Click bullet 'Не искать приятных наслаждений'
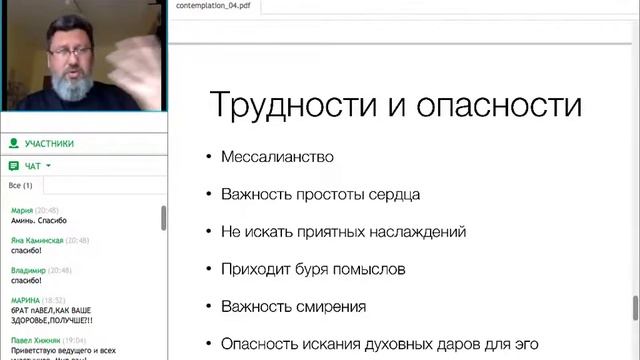Image resolution: width=640 pixels, height=360 pixels. (x=343, y=232)
